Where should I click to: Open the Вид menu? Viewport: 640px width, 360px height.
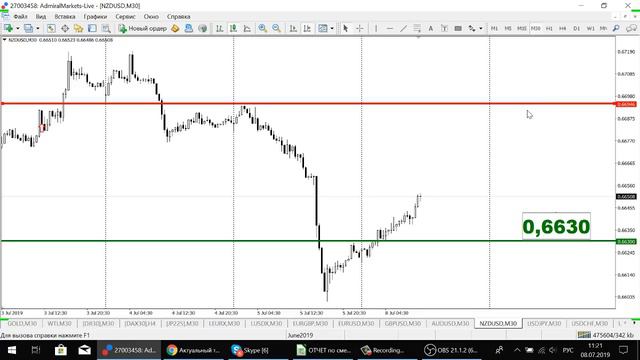tap(41, 17)
